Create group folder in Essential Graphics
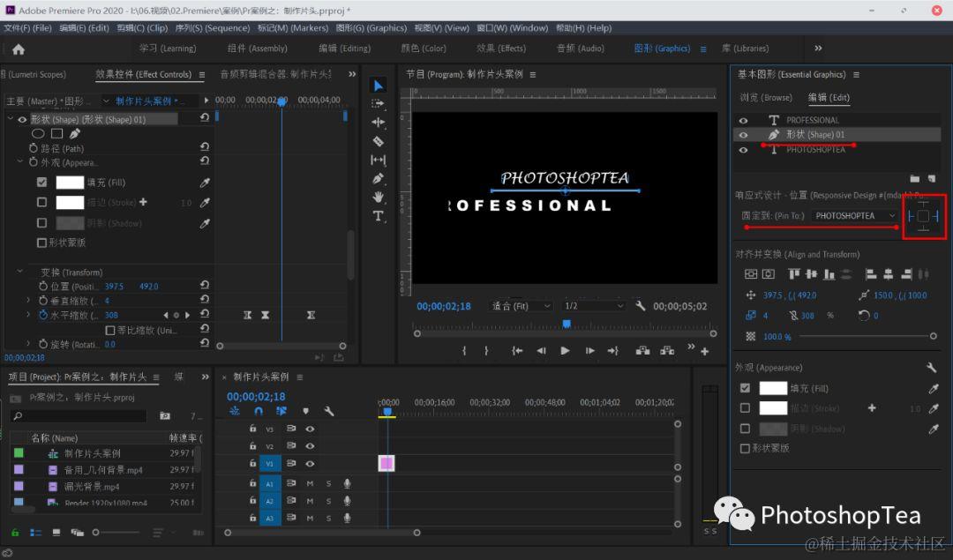 click(915, 178)
